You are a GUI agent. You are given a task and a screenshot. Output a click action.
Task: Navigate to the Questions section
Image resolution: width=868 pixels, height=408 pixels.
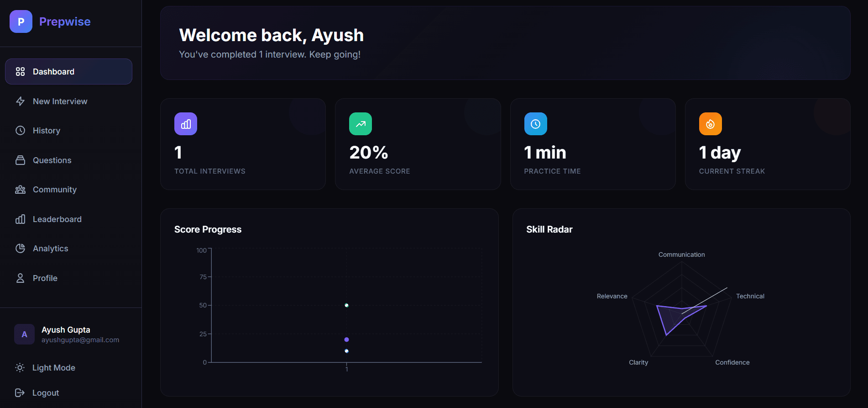coord(52,160)
